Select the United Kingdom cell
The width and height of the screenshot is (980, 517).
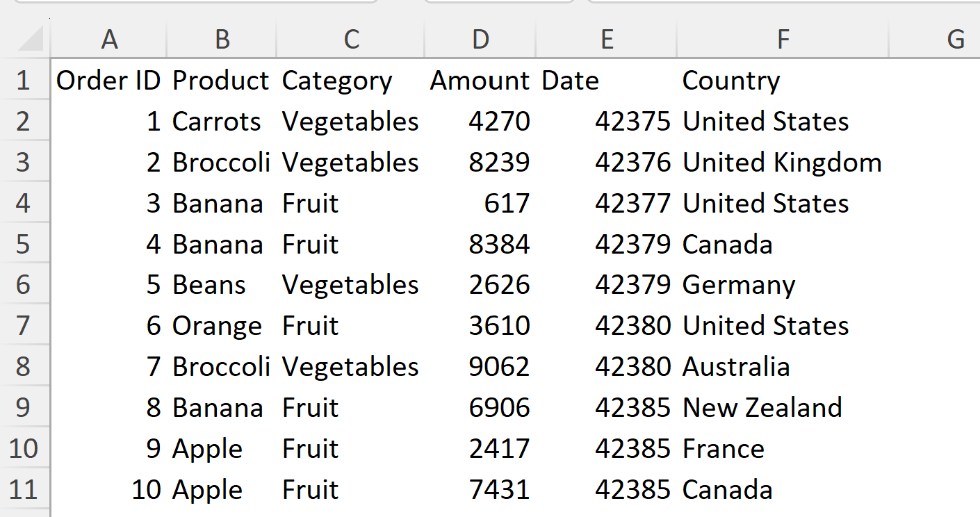(x=782, y=163)
